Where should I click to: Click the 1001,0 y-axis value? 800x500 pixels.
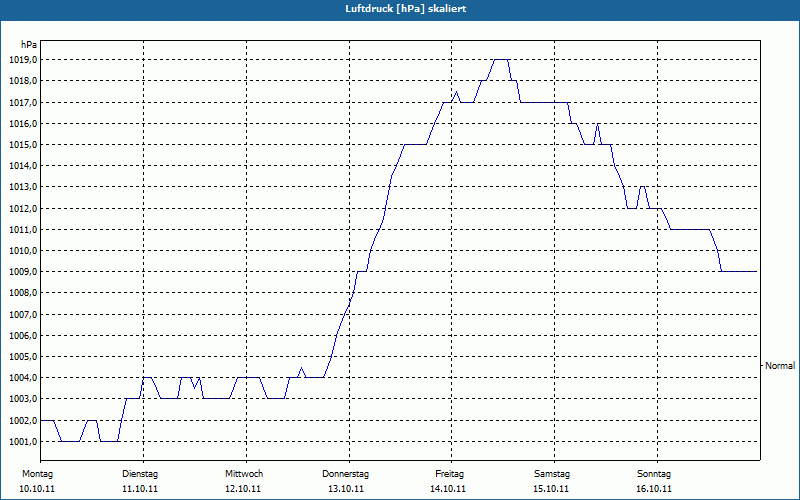point(23,442)
